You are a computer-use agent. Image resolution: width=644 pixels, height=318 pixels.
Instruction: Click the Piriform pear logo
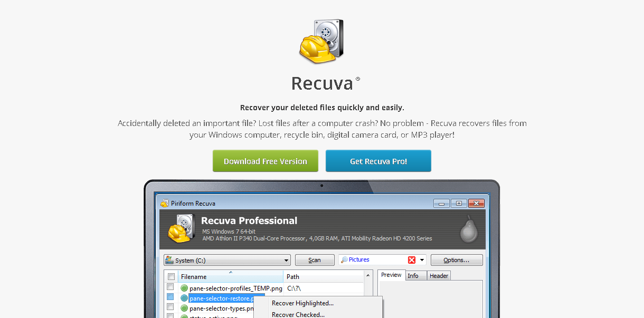(x=469, y=228)
